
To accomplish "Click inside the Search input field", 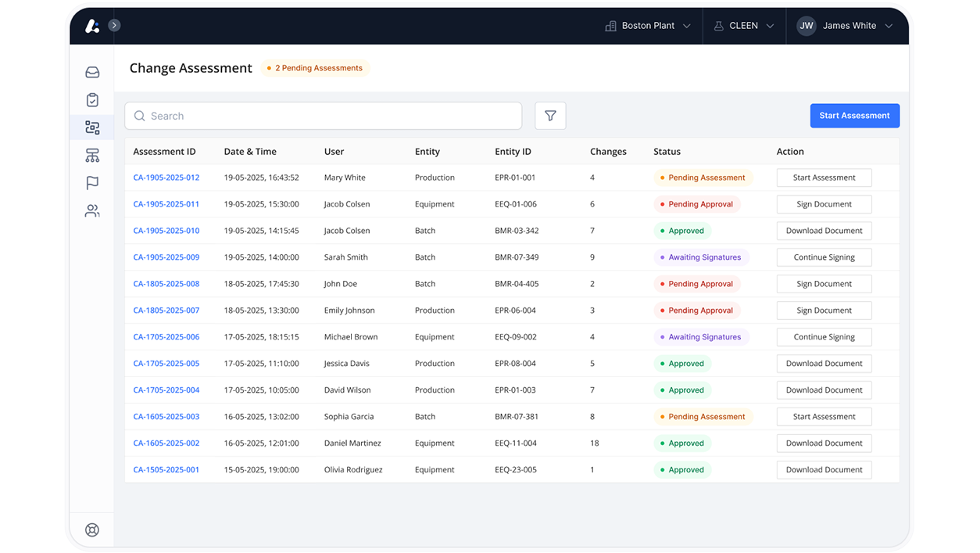I will [323, 115].
